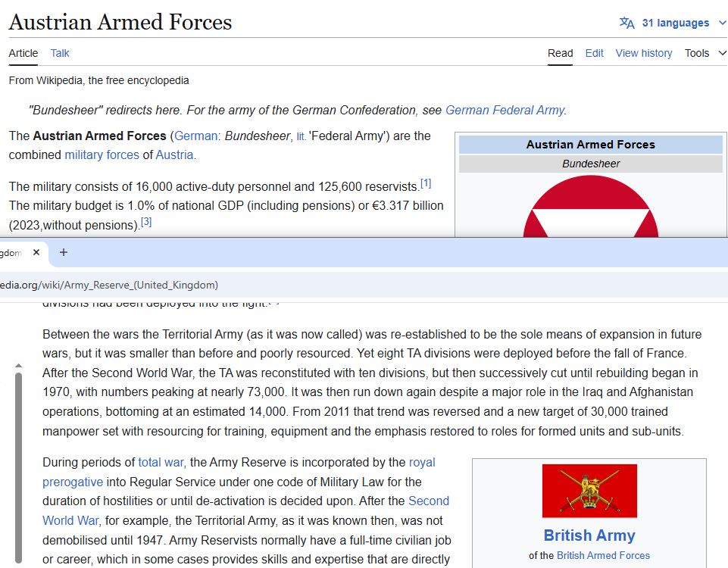Open the Austria link

[x=174, y=155]
